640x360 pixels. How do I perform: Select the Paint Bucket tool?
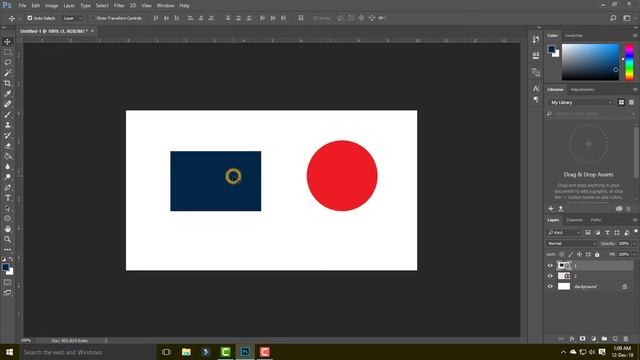coord(7,156)
